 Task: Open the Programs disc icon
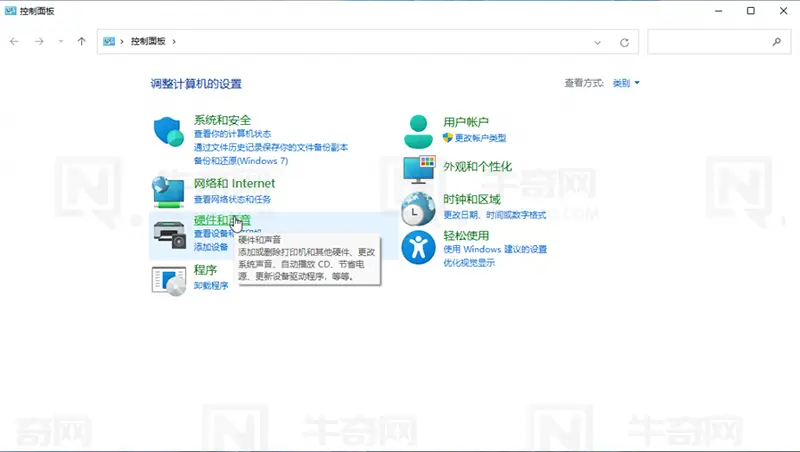(x=169, y=281)
